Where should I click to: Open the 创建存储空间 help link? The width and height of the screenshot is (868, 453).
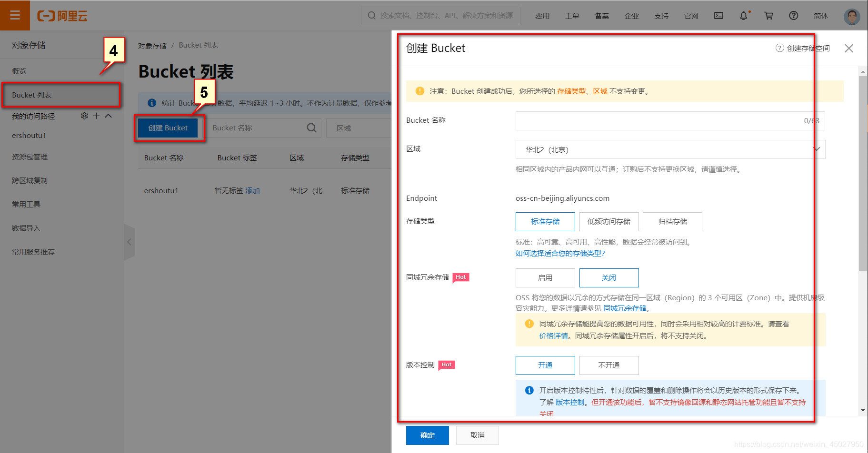803,48
